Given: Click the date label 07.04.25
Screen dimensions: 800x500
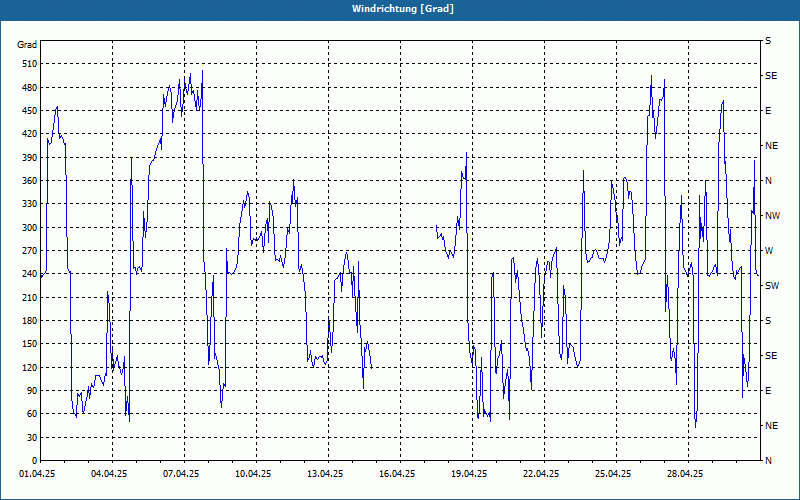Looking at the screenshot, I should pyautogui.click(x=181, y=474).
